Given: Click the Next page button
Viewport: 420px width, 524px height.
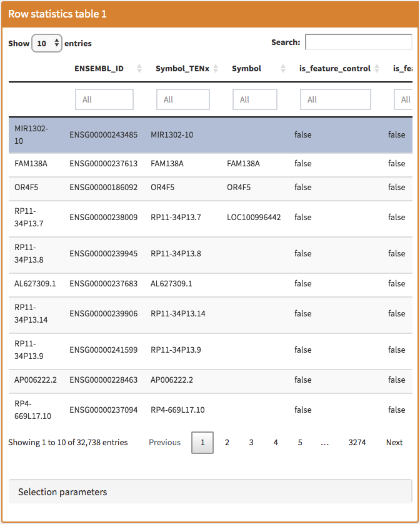Looking at the screenshot, I should [x=394, y=442].
